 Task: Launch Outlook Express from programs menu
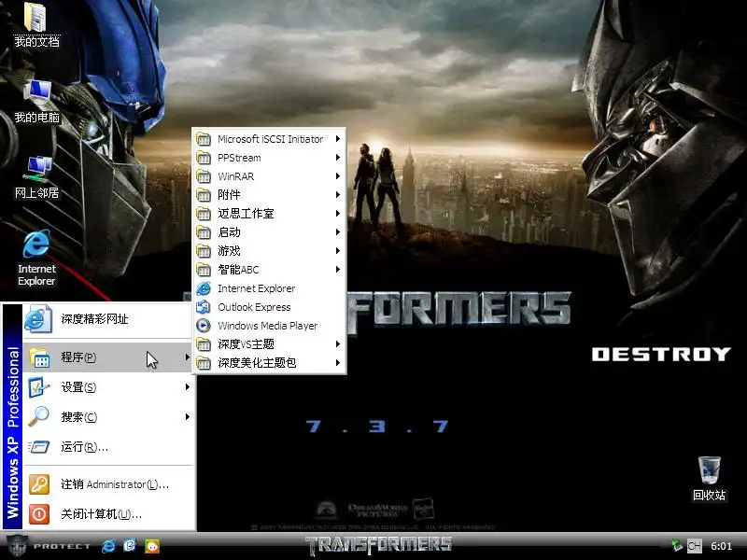(269, 307)
